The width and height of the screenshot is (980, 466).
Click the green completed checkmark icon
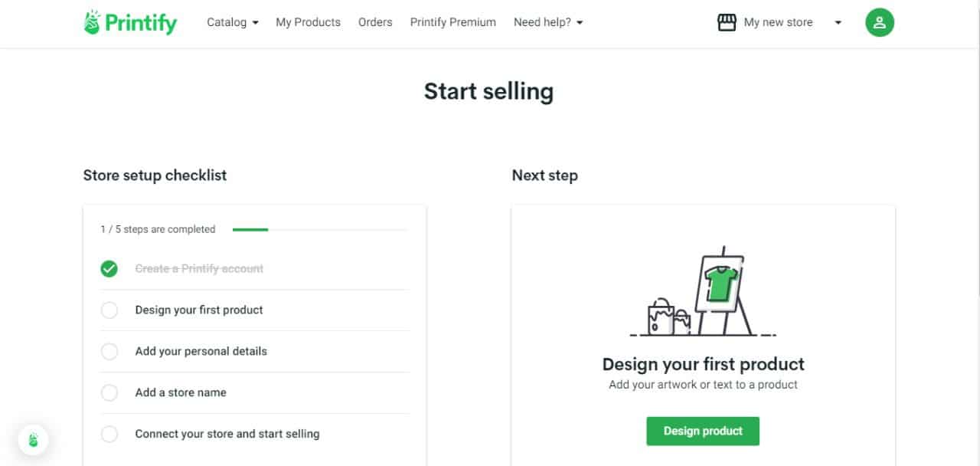pyautogui.click(x=109, y=269)
